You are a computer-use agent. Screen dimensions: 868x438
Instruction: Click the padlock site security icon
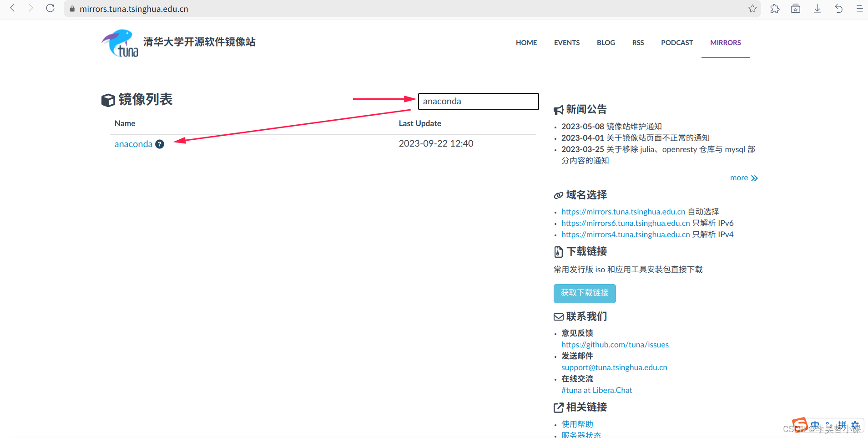pyautogui.click(x=72, y=9)
